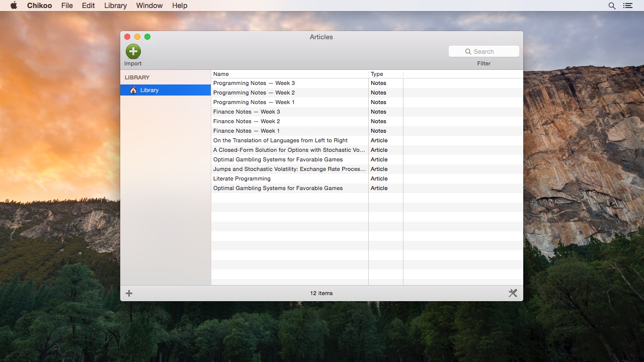This screenshot has width=644, height=362.
Task: Click the plus icon at bottom left
Action: [129, 293]
